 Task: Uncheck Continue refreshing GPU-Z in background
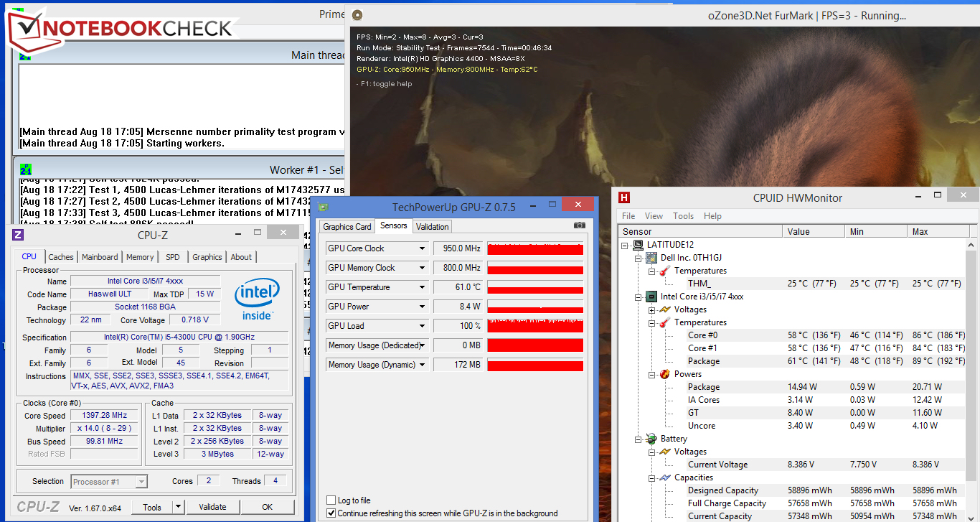click(331, 513)
